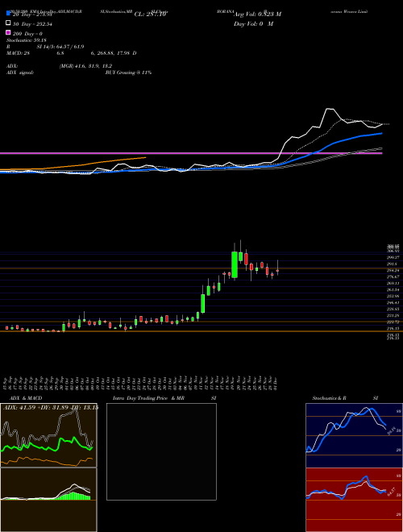Click the 'BUY Growing @ 11%' signal text

128,73
